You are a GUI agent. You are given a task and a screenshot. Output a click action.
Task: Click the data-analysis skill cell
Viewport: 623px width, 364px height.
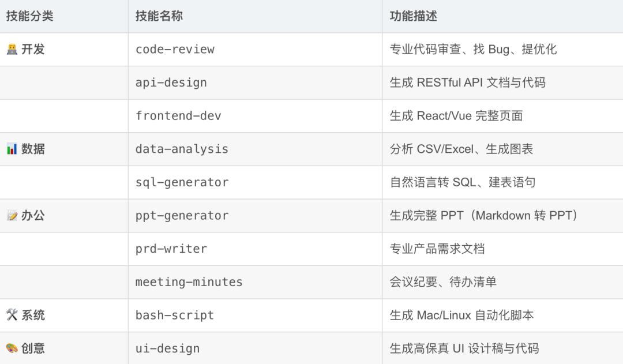[255, 149]
